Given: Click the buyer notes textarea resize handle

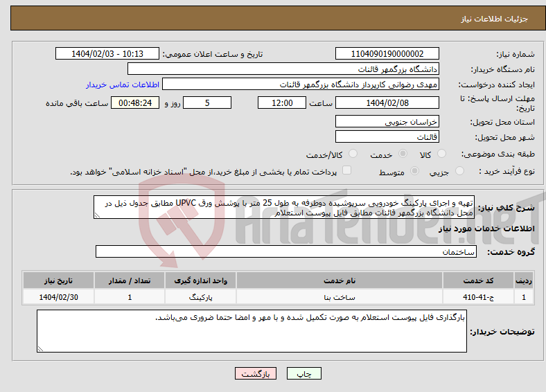Looking at the screenshot, I should click(x=40, y=349).
